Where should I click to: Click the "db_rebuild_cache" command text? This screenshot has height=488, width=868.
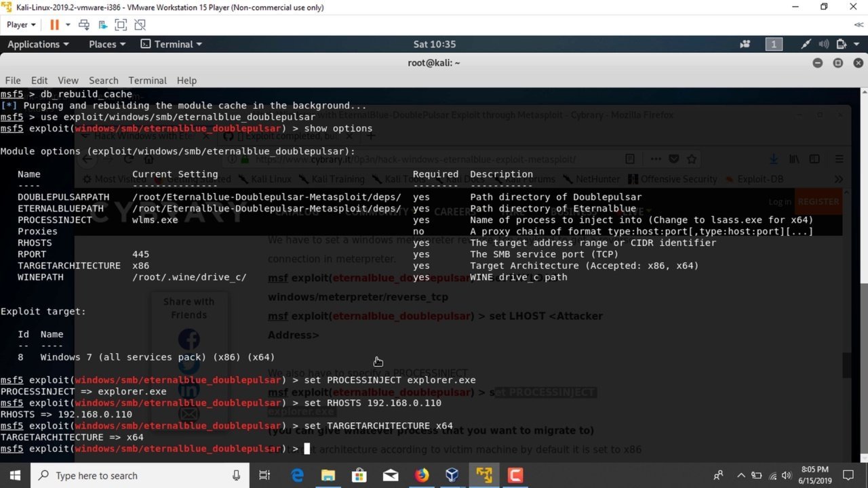[86, 94]
